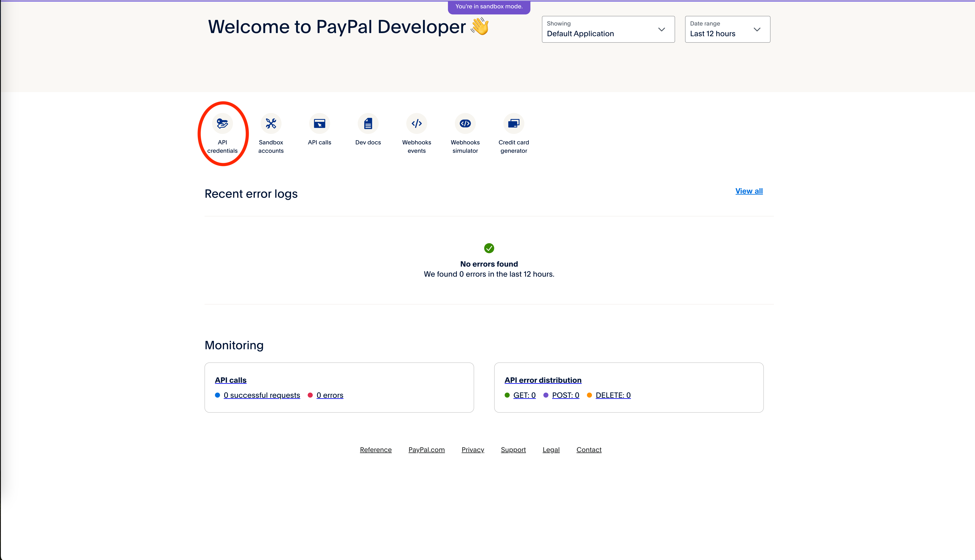Open the Sandbox accounts icon
975x560 pixels.
coord(271,123)
